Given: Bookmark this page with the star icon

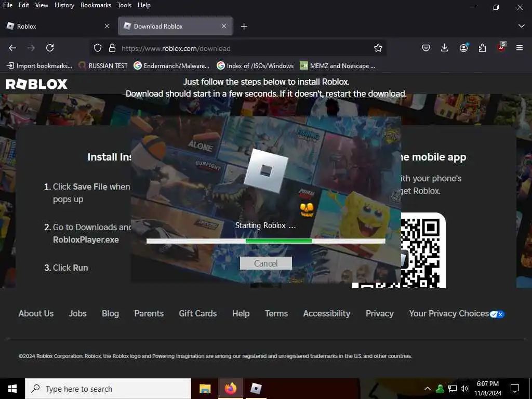Looking at the screenshot, I should [x=378, y=48].
